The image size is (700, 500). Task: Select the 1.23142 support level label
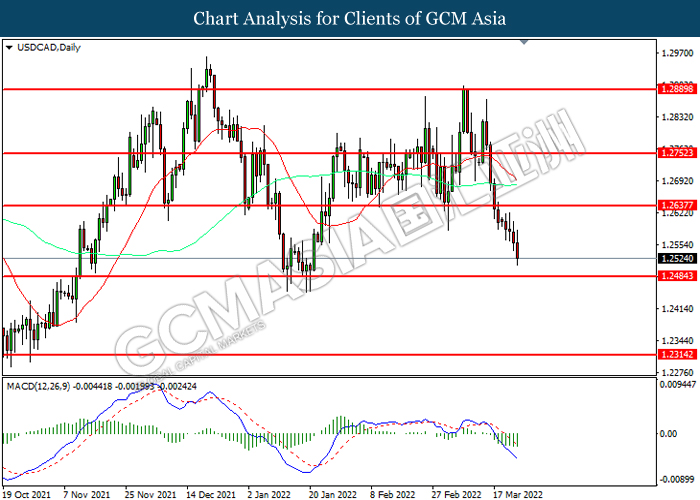[678, 355]
